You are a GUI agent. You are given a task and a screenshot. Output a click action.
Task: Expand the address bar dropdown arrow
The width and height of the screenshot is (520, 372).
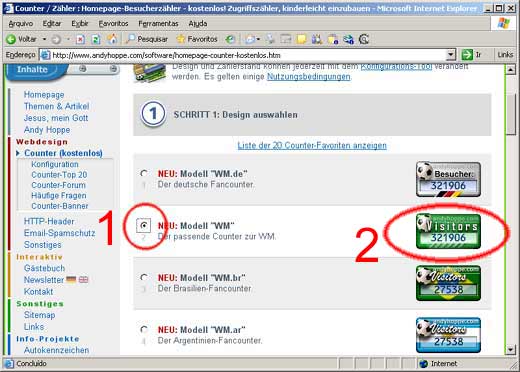[x=451, y=55]
